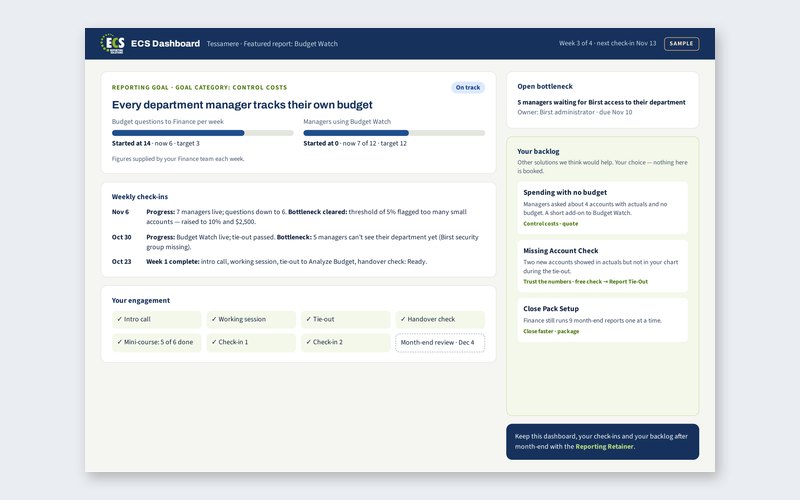Click 'Owner: Birst administrator · due Nov 10'
This screenshot has height=500, width=800.
pyautogui.click(x=574, y=112)
